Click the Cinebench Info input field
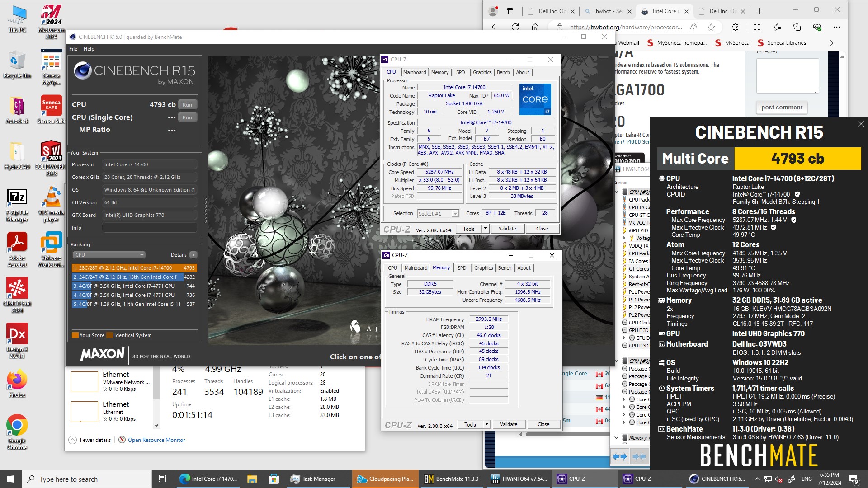Screen dimensions: 868x488 coord(149,228)
